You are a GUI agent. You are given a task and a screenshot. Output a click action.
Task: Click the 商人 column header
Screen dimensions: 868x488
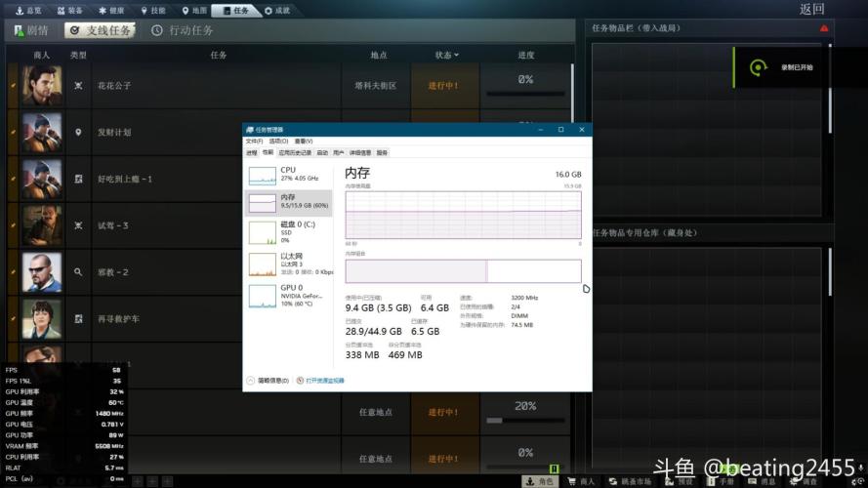42,55
